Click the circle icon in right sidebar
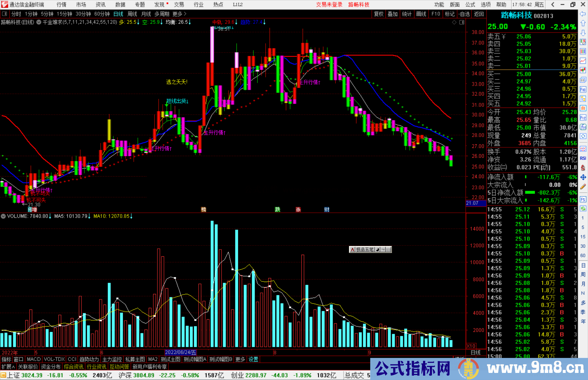 pyautogui.click(x=583, y=136)
